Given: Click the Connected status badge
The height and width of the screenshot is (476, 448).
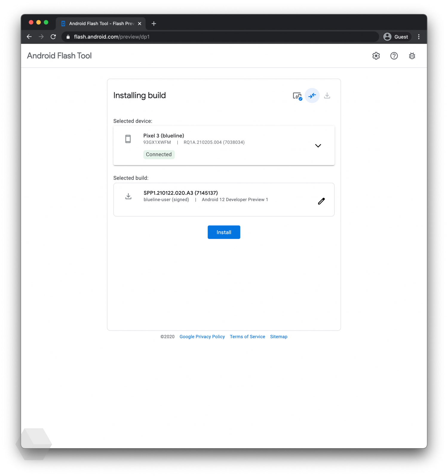Looking at the screenshot, I should [x=159, y=154].
